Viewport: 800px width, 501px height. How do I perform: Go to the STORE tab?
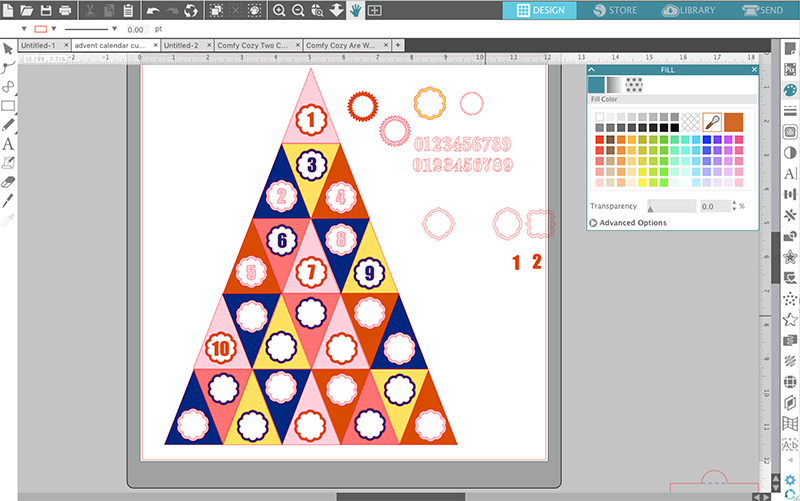(615, 10)
